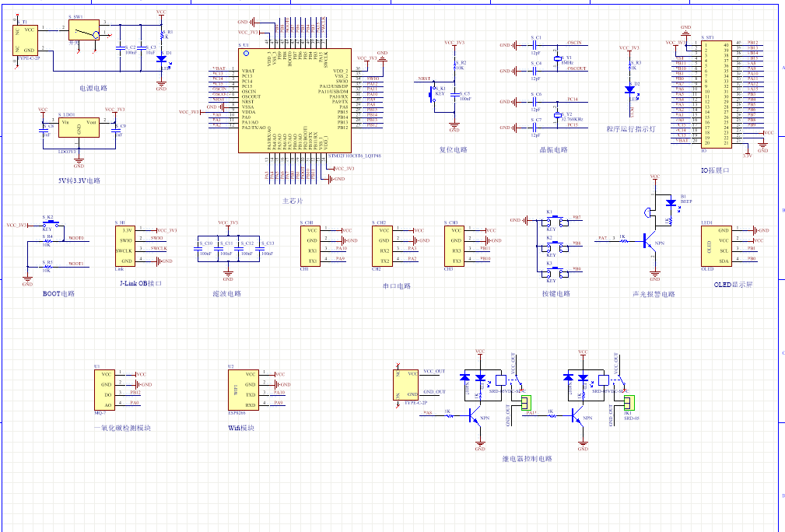Select the bottom TYPE-C-2P relay power connector

(406, 384)
